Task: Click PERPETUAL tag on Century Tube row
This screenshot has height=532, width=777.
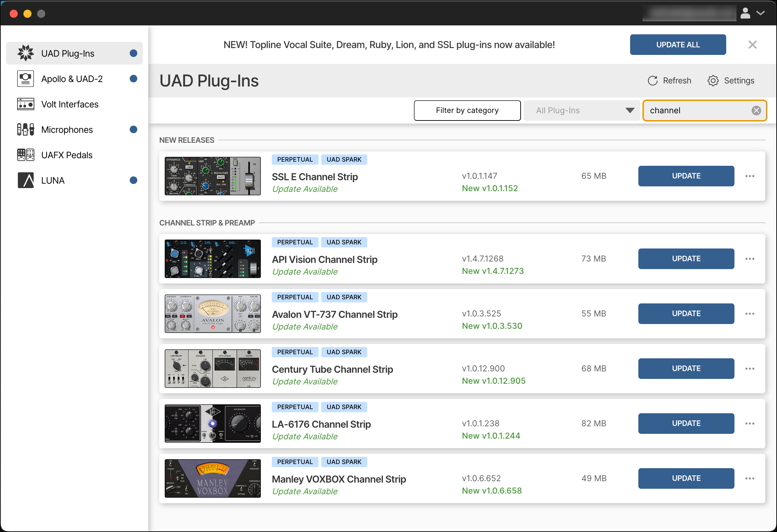Action: click(295, 352)
